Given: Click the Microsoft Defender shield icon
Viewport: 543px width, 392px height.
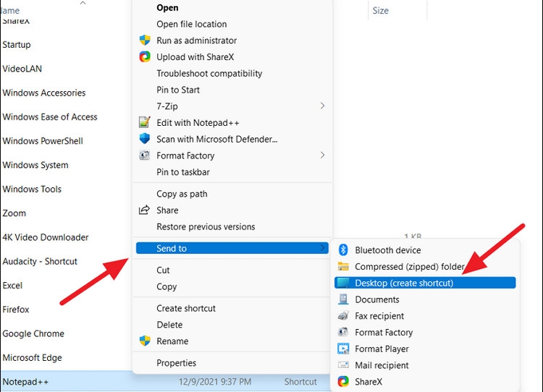Looking at the screenshot, I should (144, 139).
